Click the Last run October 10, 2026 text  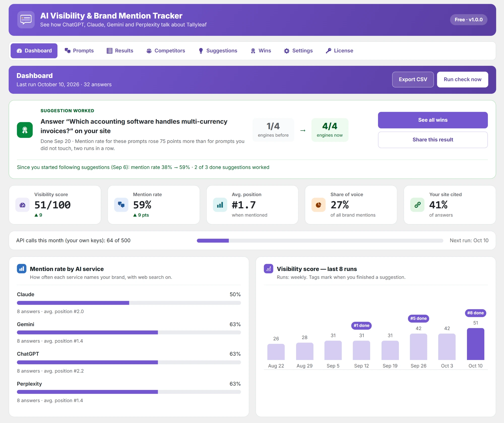(x=48, y=85)
